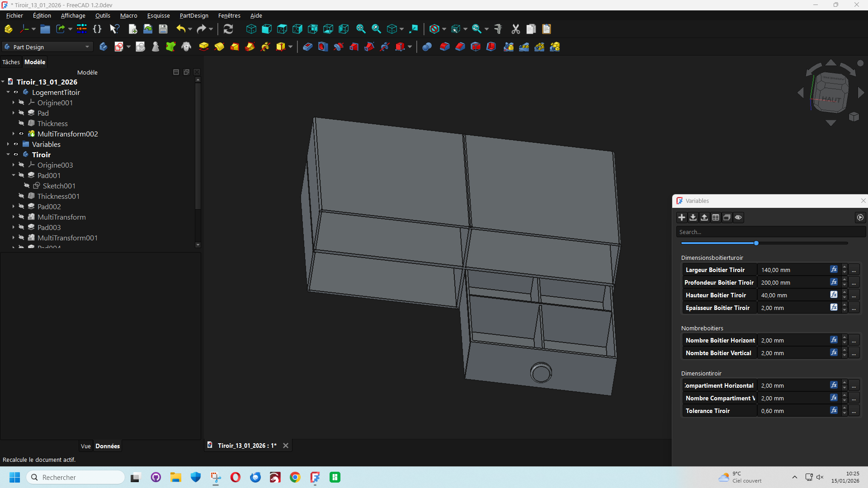The width and height of the screenshot is (868, 488).
Task: Toggle the eye icon in Variables panel
Action: [738, 217]
